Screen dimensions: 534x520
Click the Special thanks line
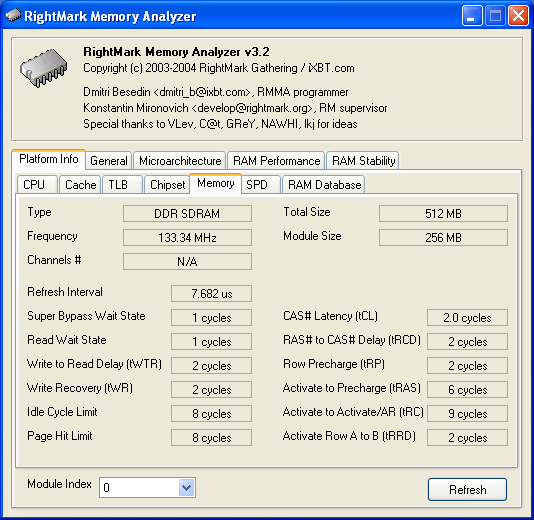coord(220,124)
